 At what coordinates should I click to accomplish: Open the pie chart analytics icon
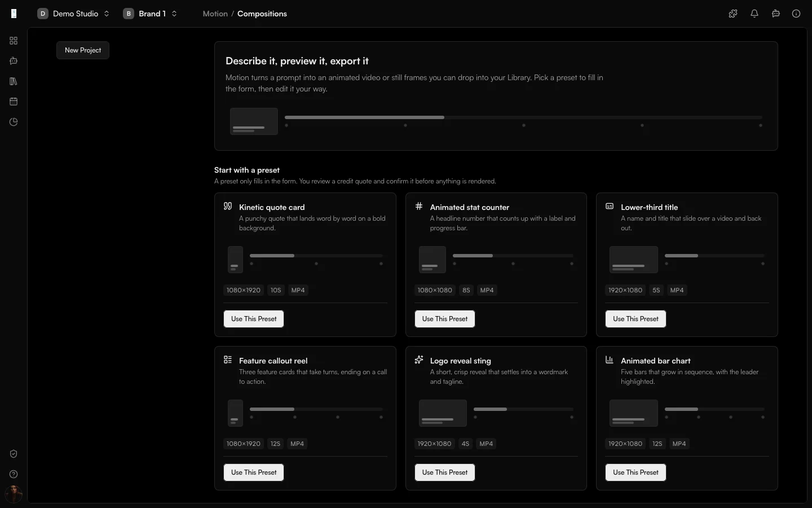[x=14, y=122]
